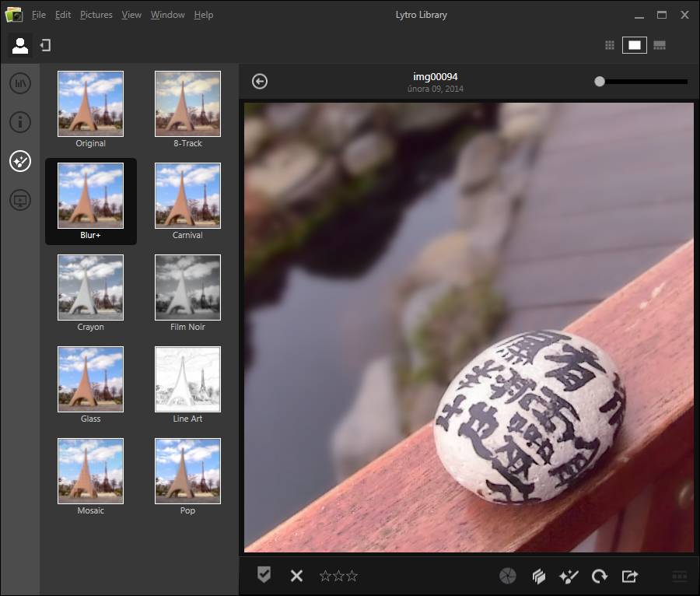700x596 pixels.
Task: Switch to grid thumbnail view
Action: 610,46
